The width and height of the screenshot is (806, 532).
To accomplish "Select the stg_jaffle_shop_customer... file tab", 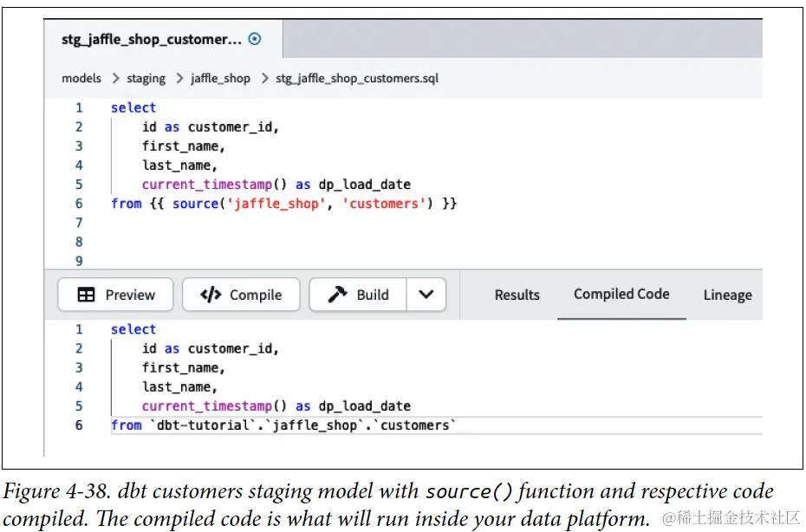I will pos(162,39).
